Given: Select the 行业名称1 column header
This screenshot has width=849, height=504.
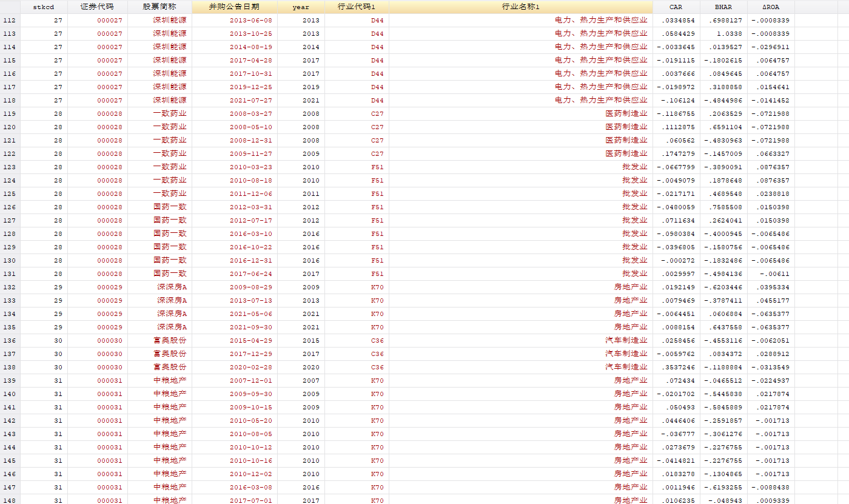Looking at the screenshot, I should (520, 7).
